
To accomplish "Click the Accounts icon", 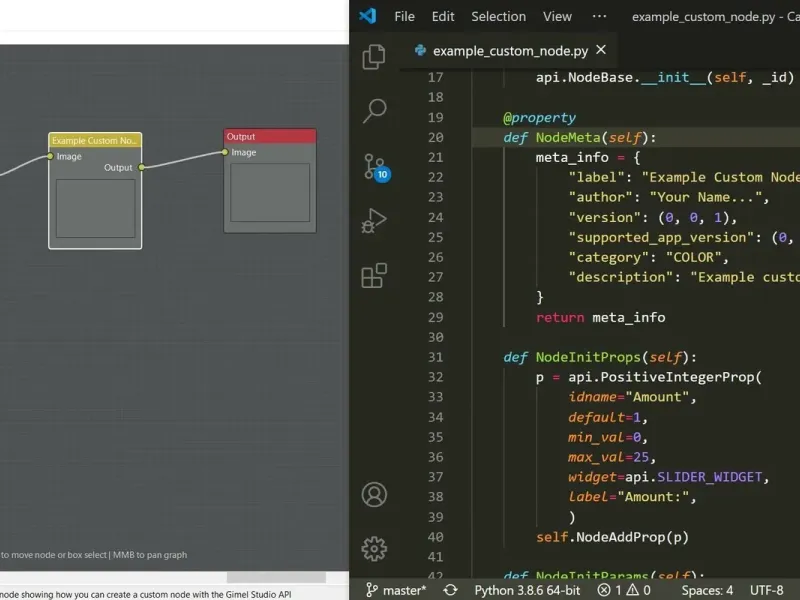I will (374, 494).
